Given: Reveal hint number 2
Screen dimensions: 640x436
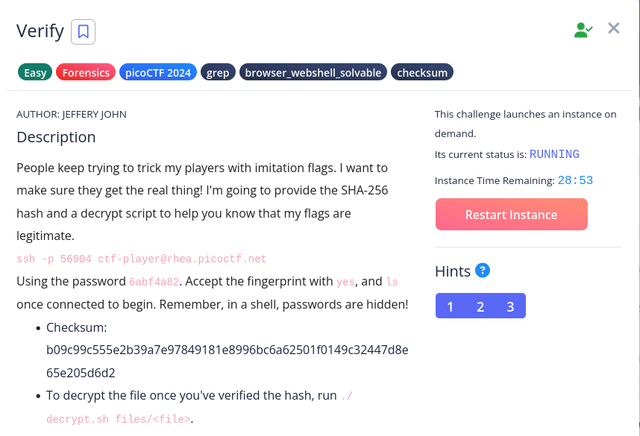Looking at the screenshot, I should (480, 306).
